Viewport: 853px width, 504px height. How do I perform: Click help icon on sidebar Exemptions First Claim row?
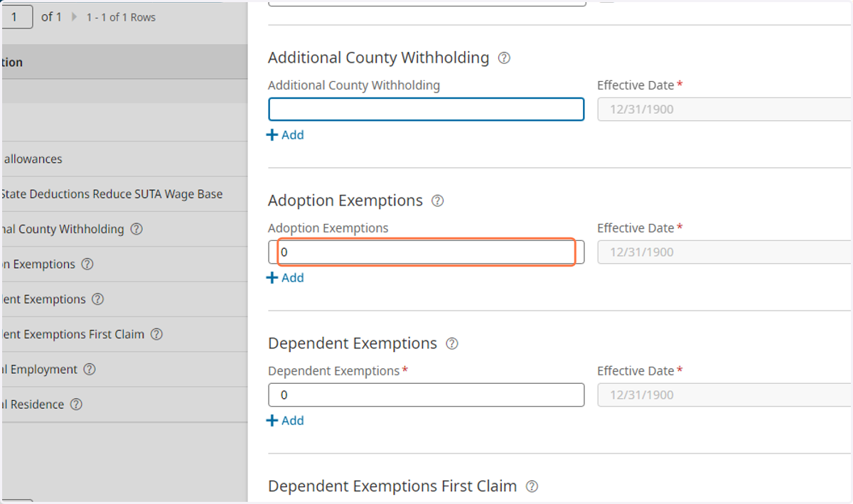point(156,334)
